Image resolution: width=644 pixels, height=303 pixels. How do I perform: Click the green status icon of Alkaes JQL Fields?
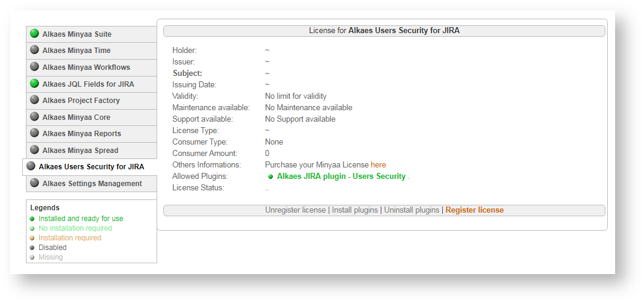pos(34,84)
